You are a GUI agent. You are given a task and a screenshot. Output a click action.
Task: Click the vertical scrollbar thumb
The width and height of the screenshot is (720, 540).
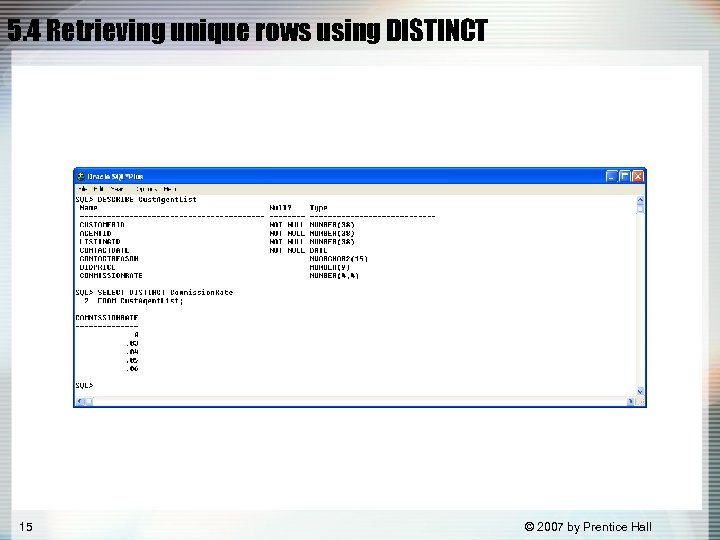click(x=640, y=209)
